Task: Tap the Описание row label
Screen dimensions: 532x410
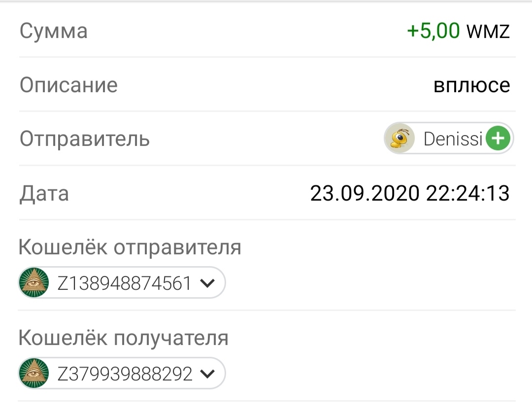Action: click(68, 85)
